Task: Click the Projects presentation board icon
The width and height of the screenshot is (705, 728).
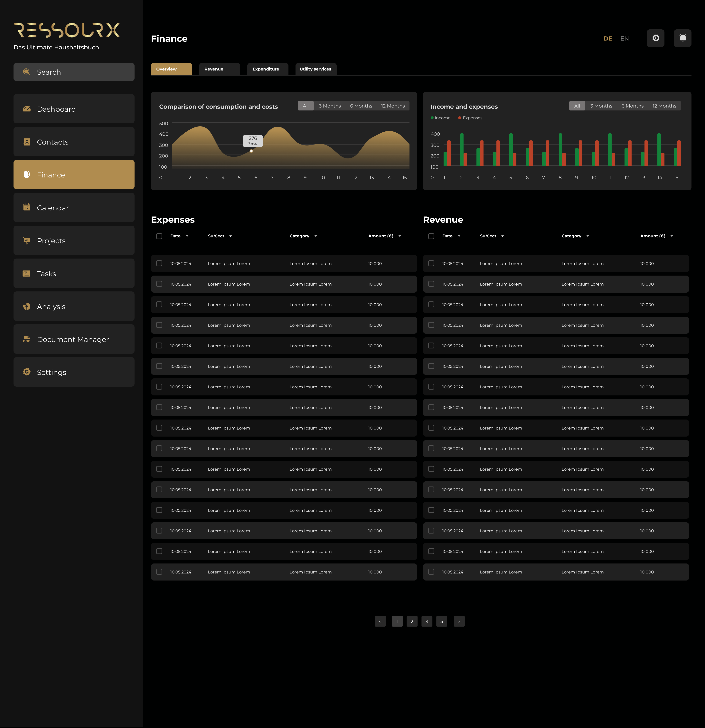Action: point(27,240)
